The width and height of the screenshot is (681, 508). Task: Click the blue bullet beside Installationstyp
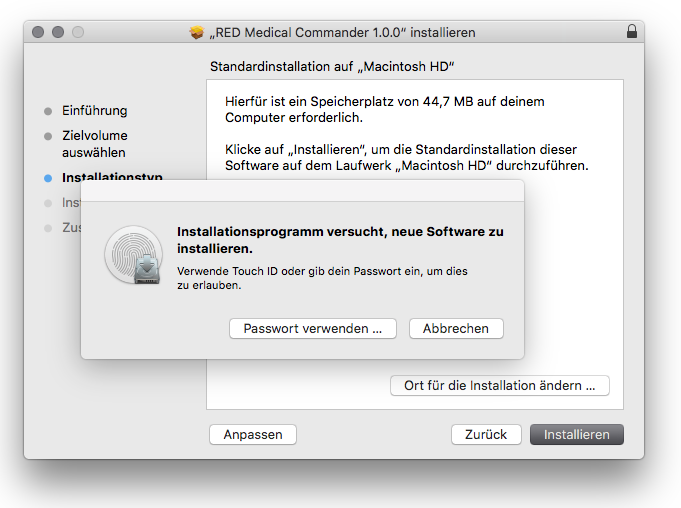47,178
